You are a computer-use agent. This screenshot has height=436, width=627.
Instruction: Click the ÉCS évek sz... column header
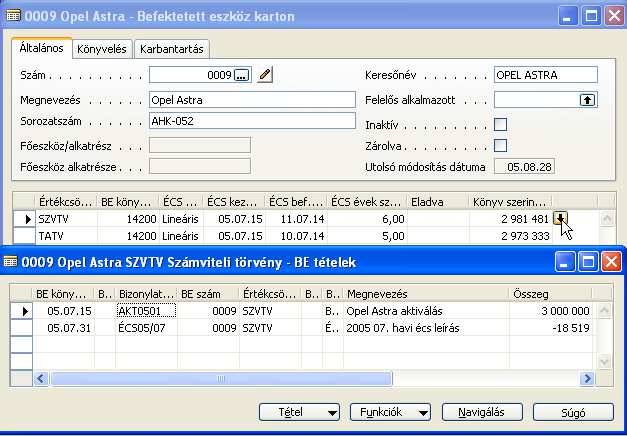[x=367, y=202]
